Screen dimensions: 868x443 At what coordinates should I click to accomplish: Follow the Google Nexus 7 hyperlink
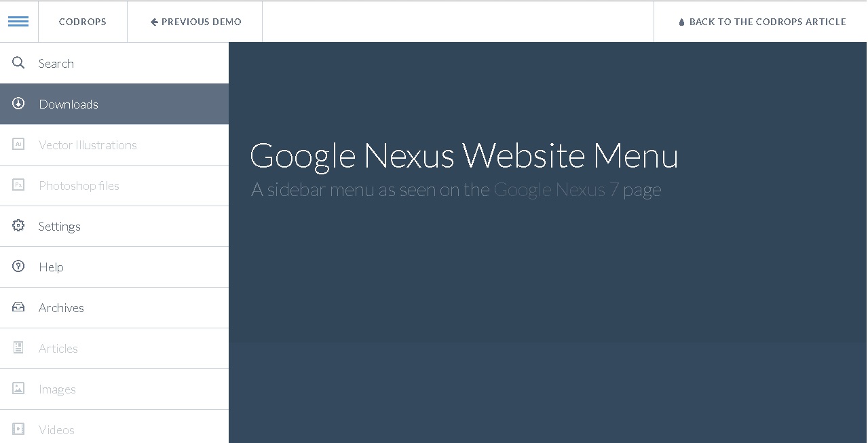click(x=556, y=189)
